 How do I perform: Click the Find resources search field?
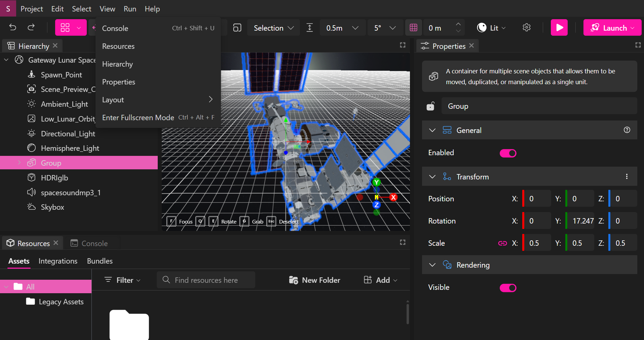point(206,280)
